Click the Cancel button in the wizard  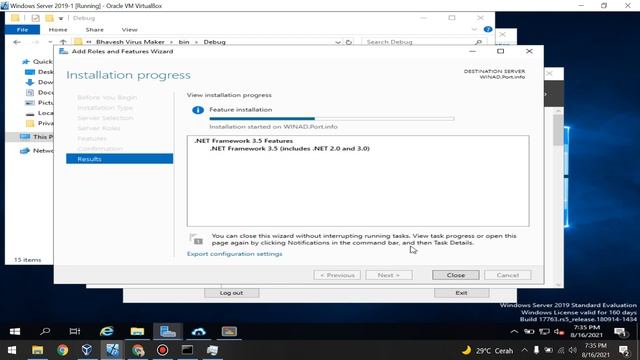click(508, 275)
